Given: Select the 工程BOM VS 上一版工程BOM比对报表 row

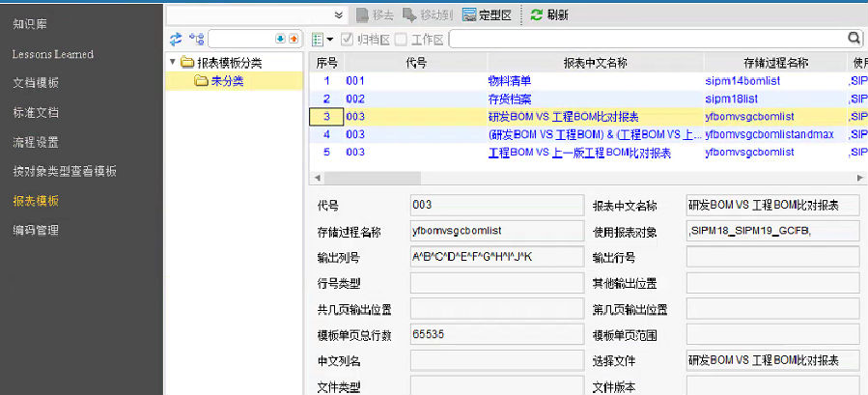Looking at the screenshot, I should coord(588,153).
